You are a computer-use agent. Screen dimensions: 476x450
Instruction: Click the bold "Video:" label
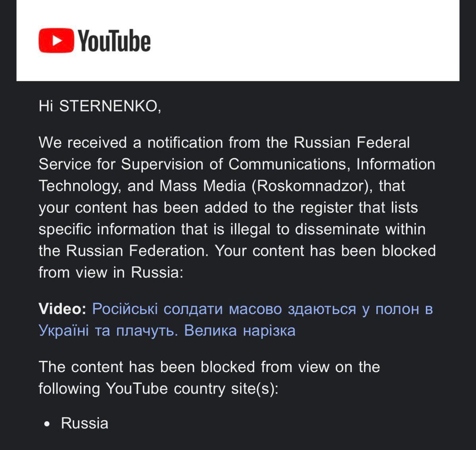coord(62,309)
